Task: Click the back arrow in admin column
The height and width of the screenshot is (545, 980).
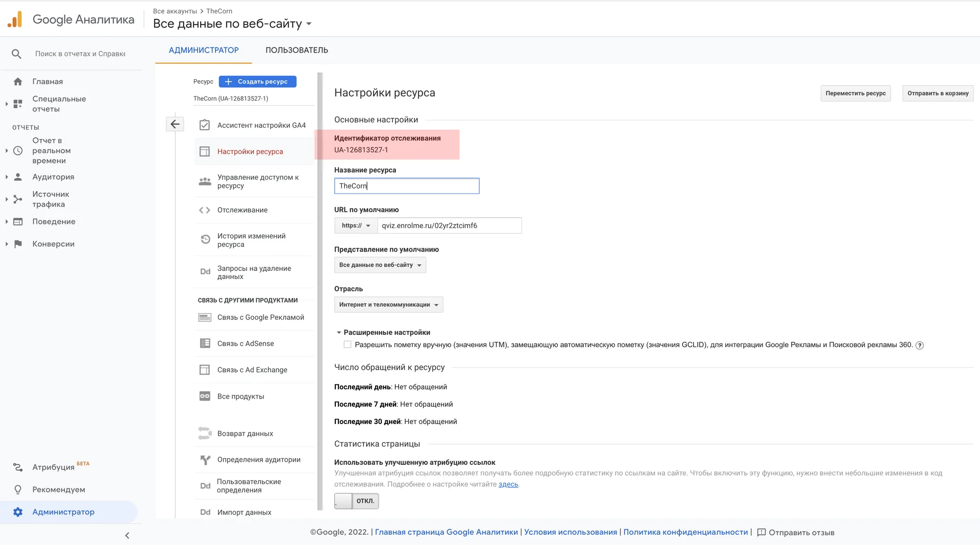Action: point(175,124)
